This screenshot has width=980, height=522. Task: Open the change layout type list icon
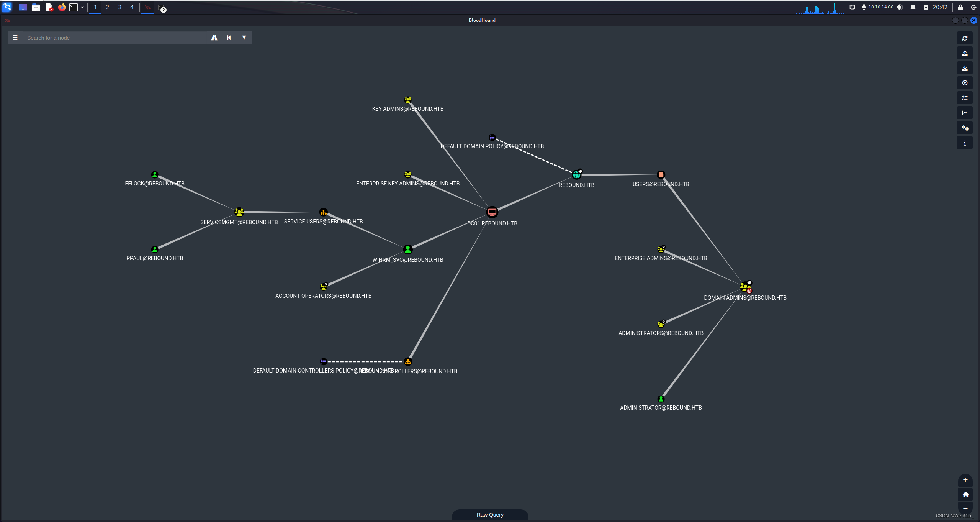[965, 98]
